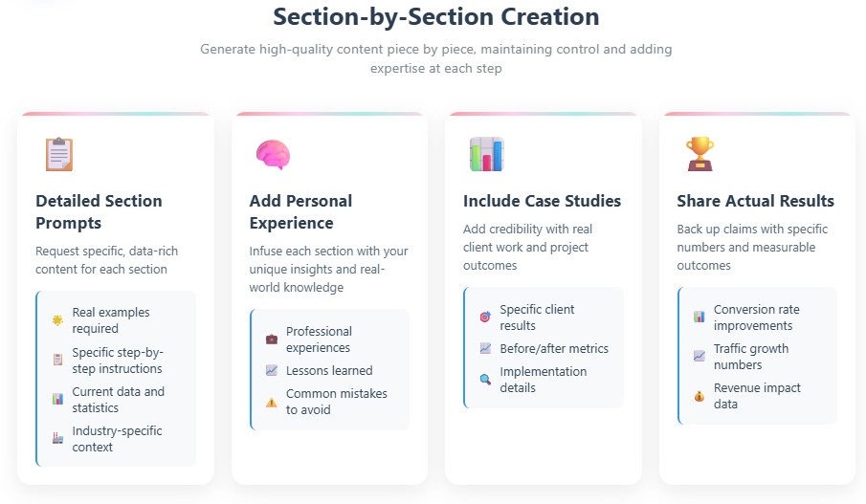
Task: Click the pink brain icon
Action: 273,155
